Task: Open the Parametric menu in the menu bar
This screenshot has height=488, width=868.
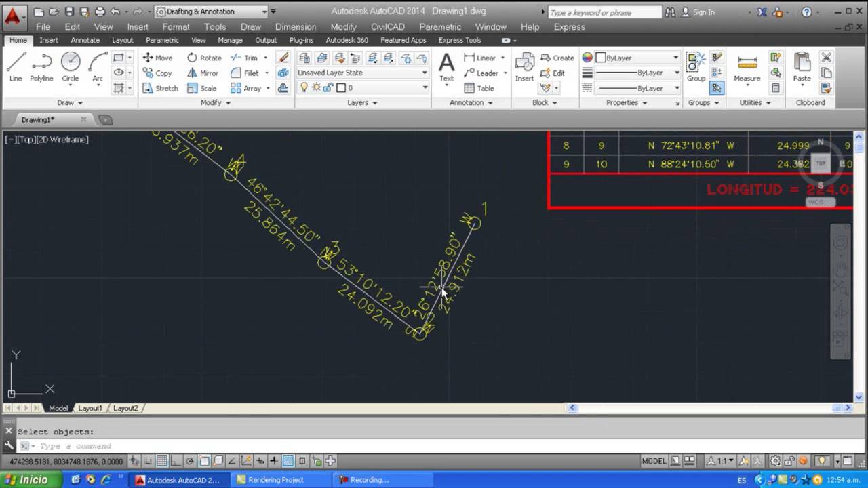Action: tap(440, 27)
